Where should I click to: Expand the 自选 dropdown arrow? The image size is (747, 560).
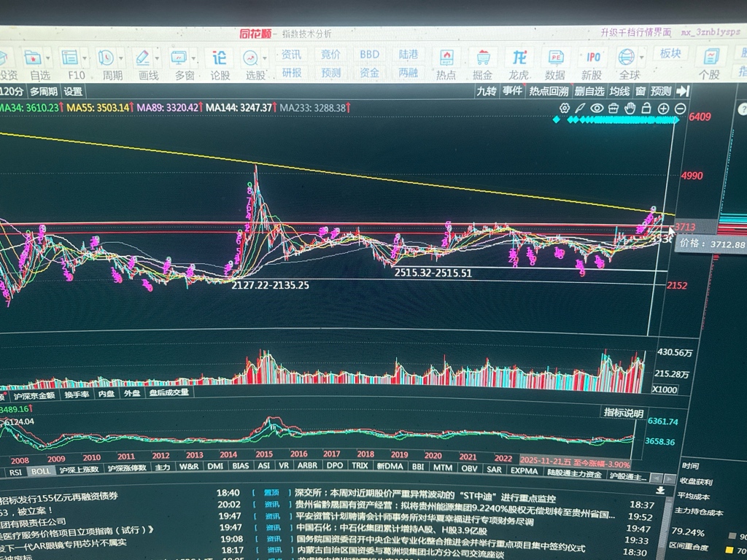[x=49, y=58]
